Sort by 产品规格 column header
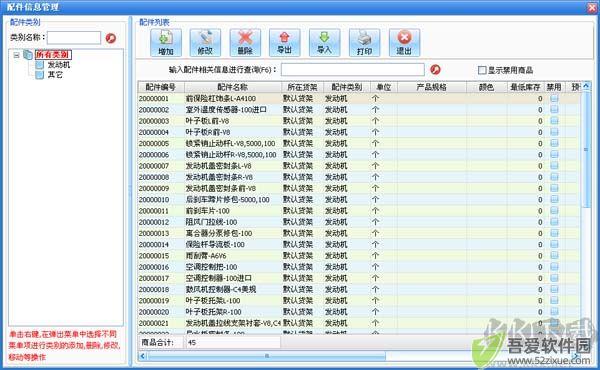Screen dimensions: 600x370 tap(432, 87)
